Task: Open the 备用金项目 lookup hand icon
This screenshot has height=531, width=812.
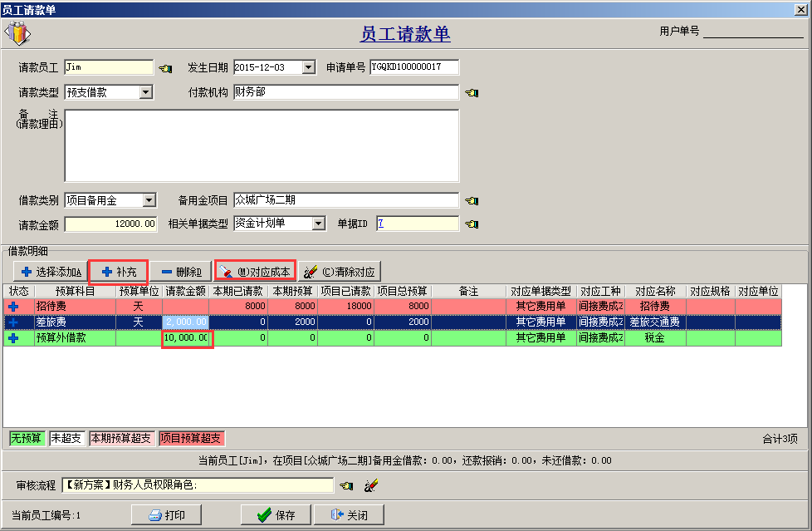Action: [472, 199]
